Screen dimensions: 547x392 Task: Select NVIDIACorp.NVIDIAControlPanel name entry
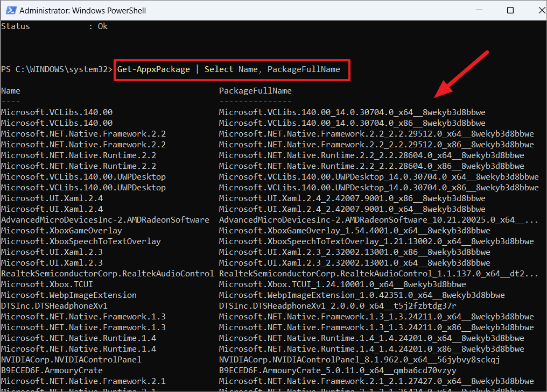pos(71,360)
